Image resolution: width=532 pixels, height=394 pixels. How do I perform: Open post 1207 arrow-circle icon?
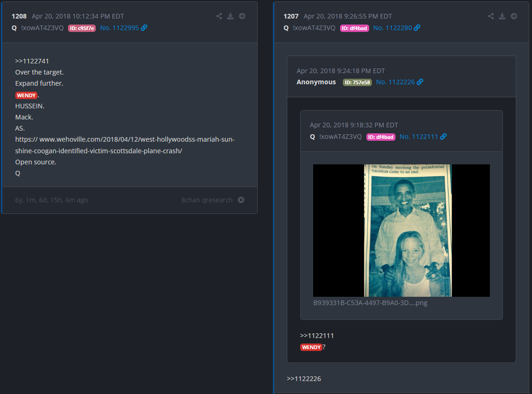click(513, 16)
